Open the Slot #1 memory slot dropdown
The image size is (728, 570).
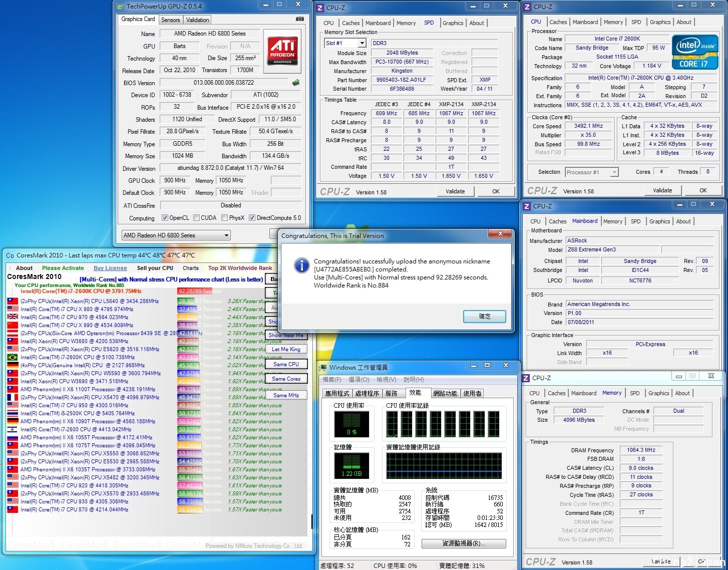pos(345,43)
